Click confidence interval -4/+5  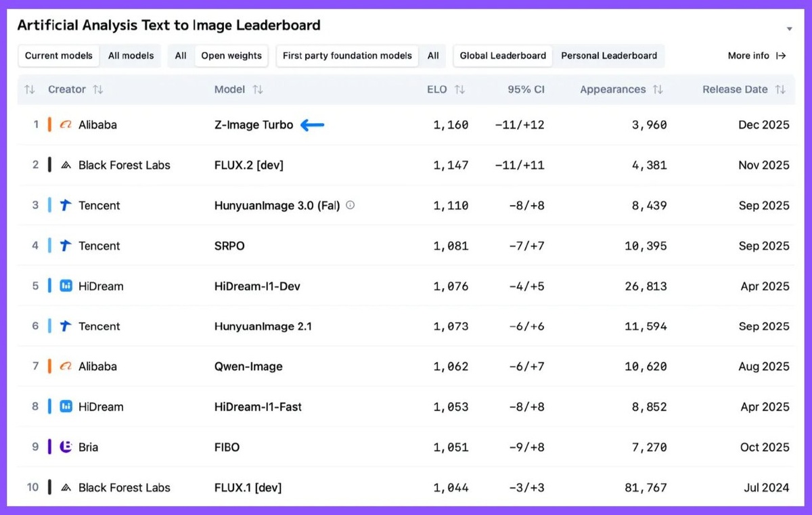[528, 286]
